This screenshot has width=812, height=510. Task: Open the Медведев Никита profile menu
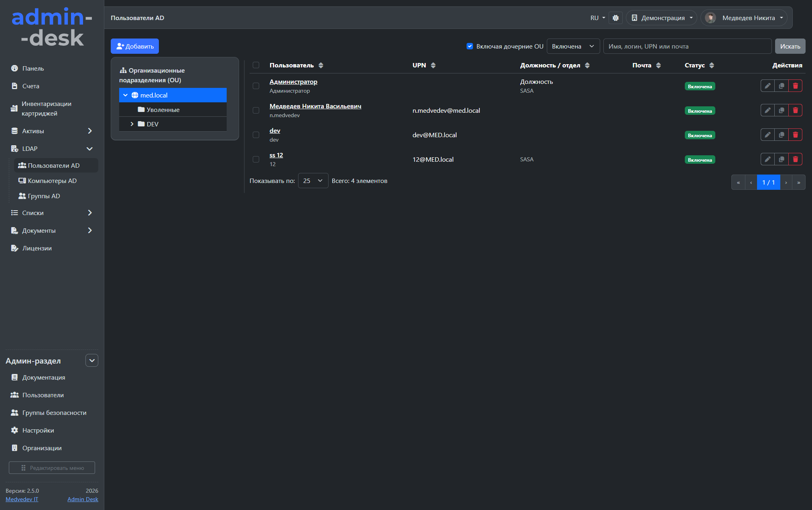(x=744, y=18)
